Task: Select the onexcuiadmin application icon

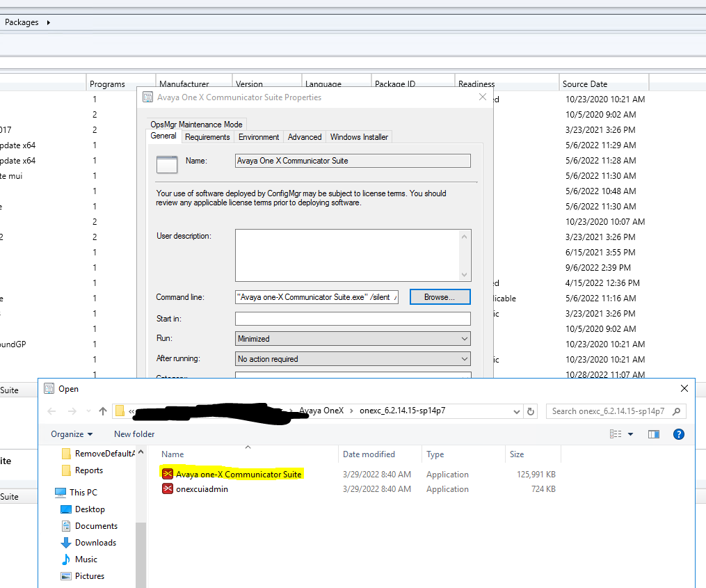Action: point(168,488)
